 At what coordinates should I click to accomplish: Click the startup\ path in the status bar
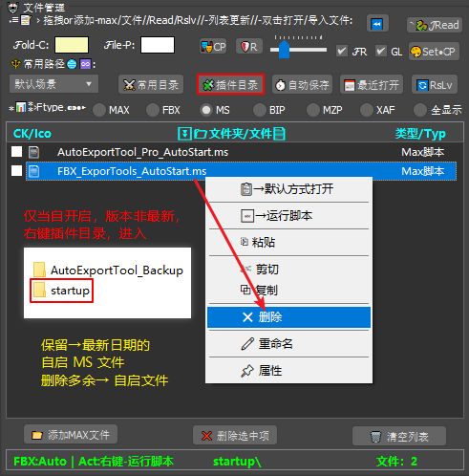pos(237,462)
